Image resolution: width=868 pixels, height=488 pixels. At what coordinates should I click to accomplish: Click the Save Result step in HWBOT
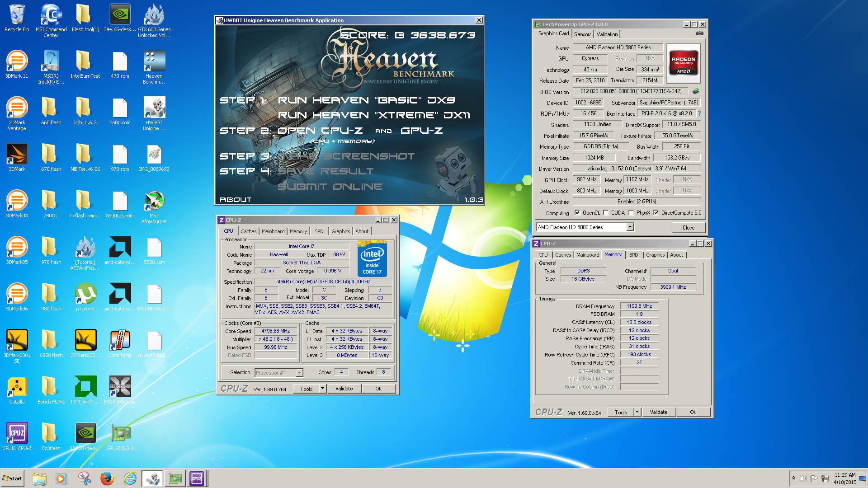point(325,172)
